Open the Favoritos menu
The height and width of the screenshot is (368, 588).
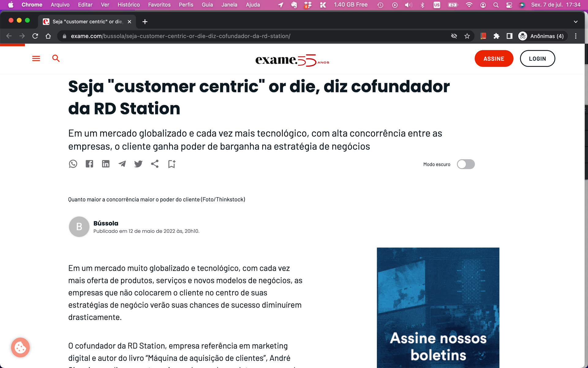click(x=159, y=5)
